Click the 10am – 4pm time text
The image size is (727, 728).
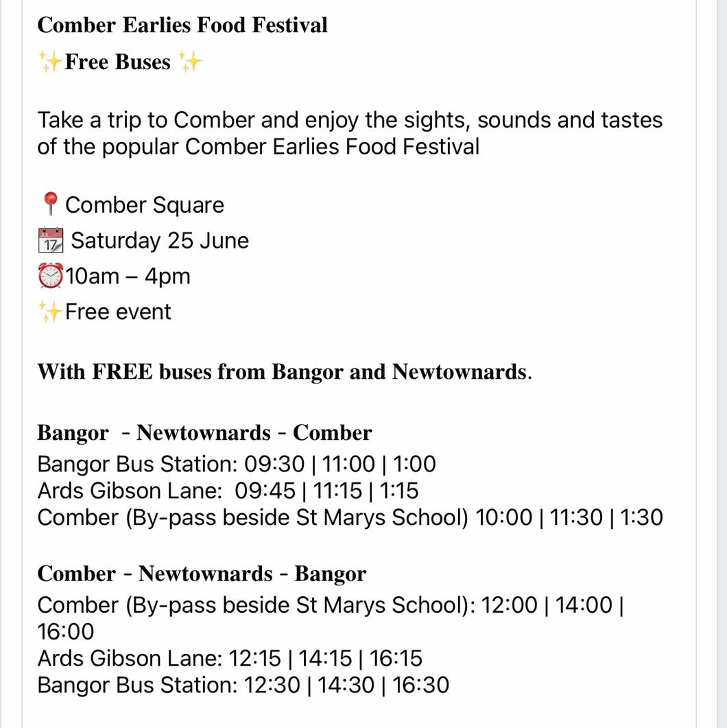128,277
